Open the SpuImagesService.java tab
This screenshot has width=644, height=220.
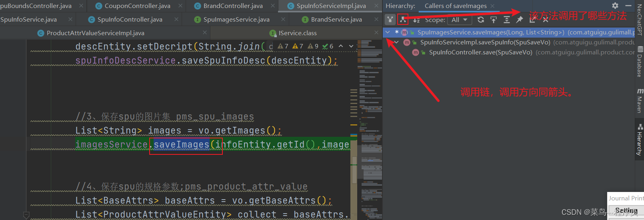click(x=236, y=19)
